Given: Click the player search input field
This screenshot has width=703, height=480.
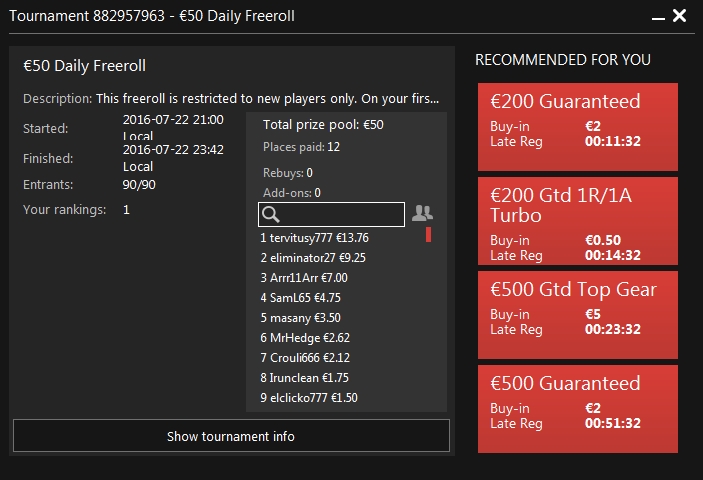Looking at the screenshot, I should point(331,215).
